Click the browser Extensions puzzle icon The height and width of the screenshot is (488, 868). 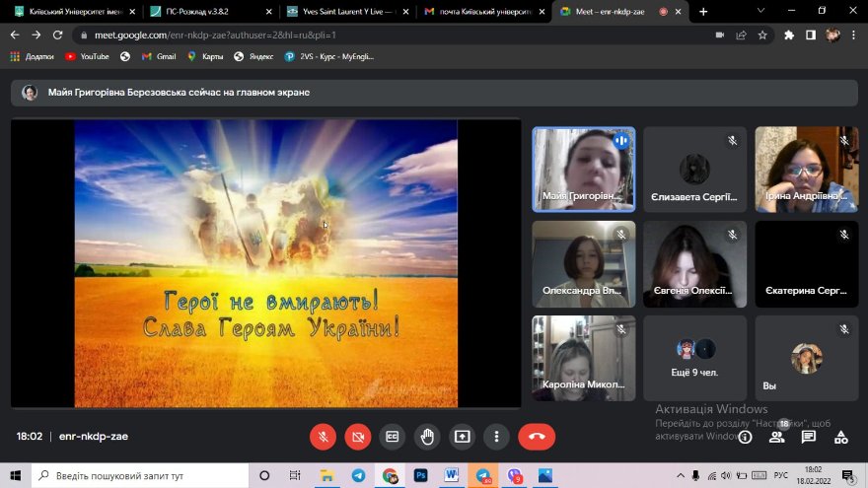(x=789, y=35)
